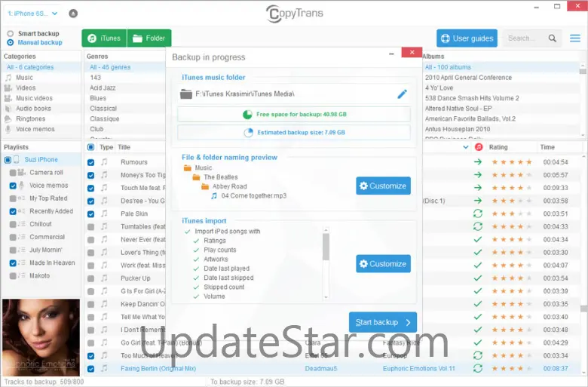Select the Voice memos category
Image resolution: width=588 pixels, height=387 pixels.
tap(41, 129)
